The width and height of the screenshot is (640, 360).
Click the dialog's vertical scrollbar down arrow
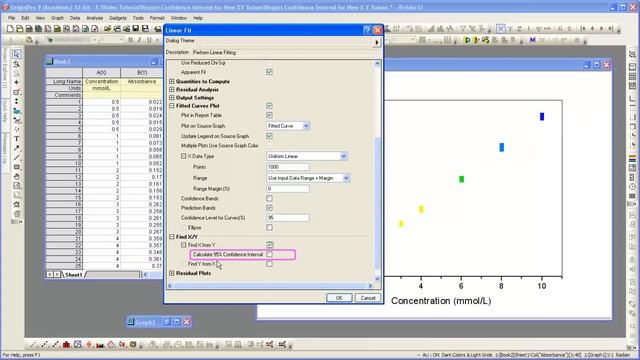tap(377, 279)
